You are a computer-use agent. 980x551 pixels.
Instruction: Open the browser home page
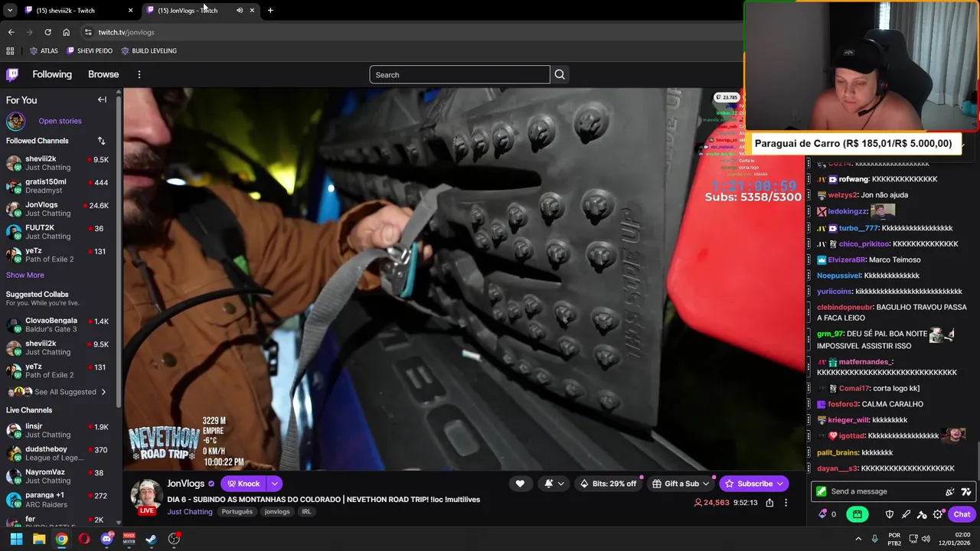point(66,32)
